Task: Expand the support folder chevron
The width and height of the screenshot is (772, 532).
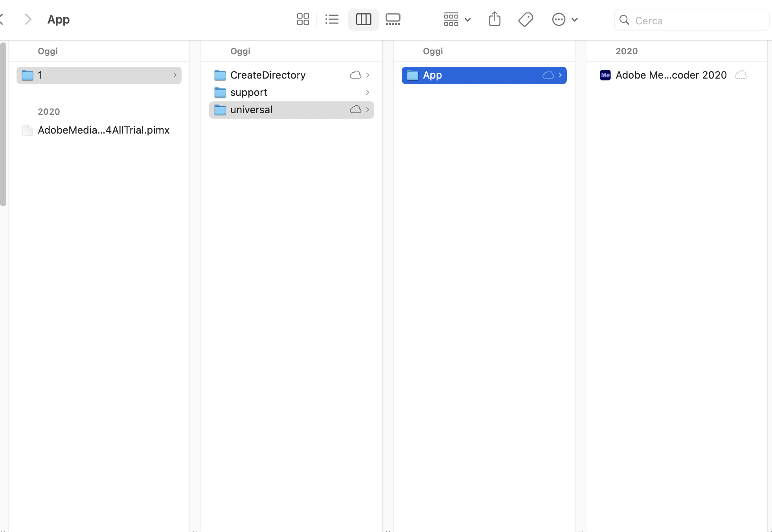Action: pyautogui.click(x=368, y=92)
